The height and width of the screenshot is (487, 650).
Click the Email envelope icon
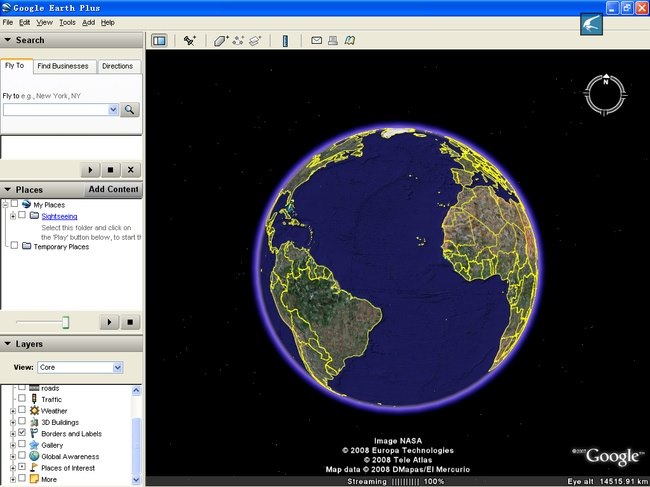(316, 40)
